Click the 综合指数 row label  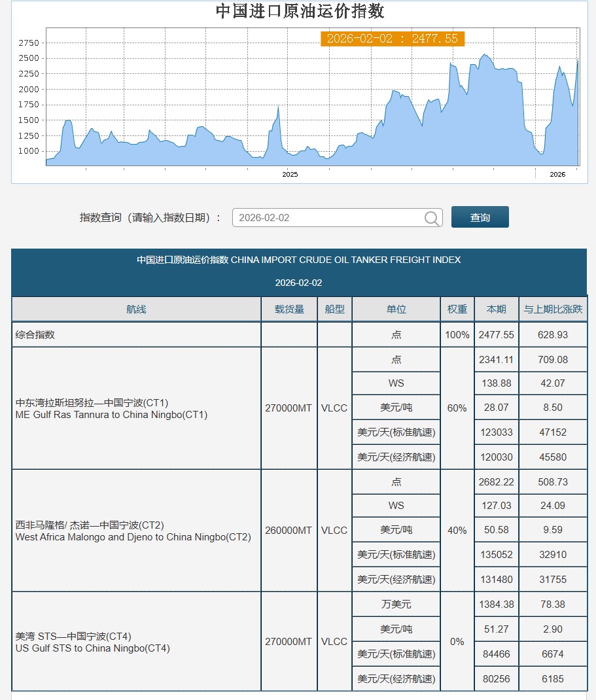pyautogui.click(x=35, y=335)
